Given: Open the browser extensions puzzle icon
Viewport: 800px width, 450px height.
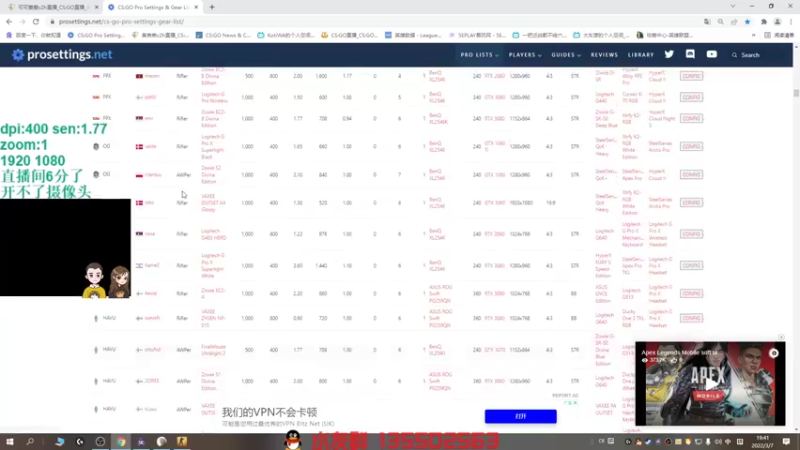Looking at the screenshot, I should (764, 21).
